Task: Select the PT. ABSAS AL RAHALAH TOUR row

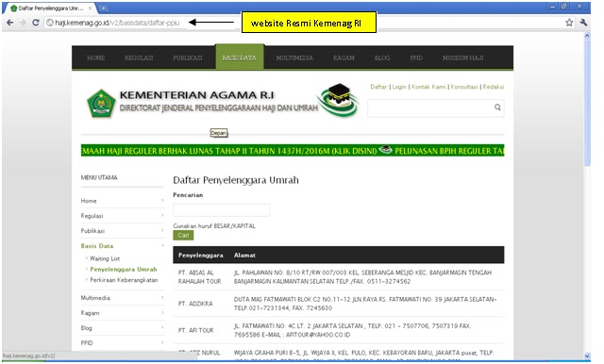Action: point(339,277)
